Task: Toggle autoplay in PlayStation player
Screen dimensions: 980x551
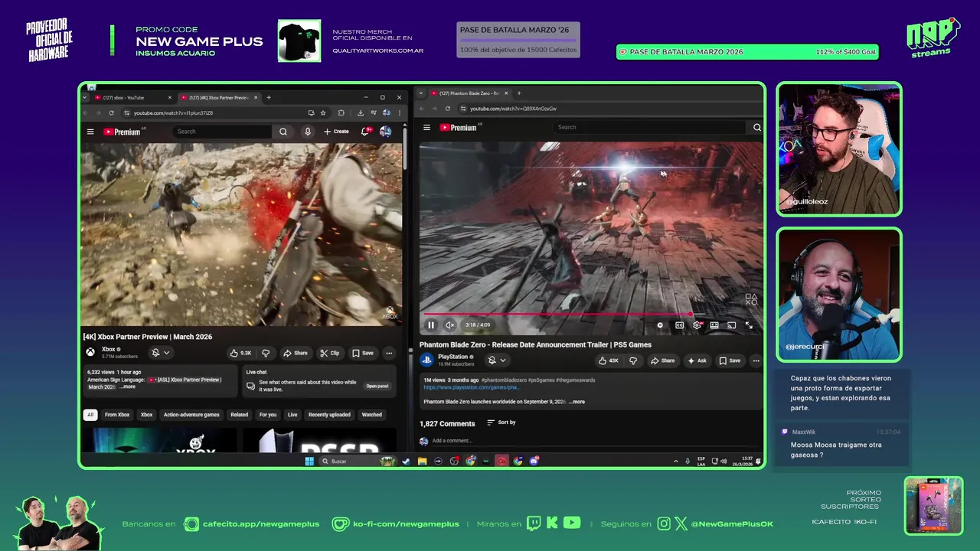Action: pos(660,325)
